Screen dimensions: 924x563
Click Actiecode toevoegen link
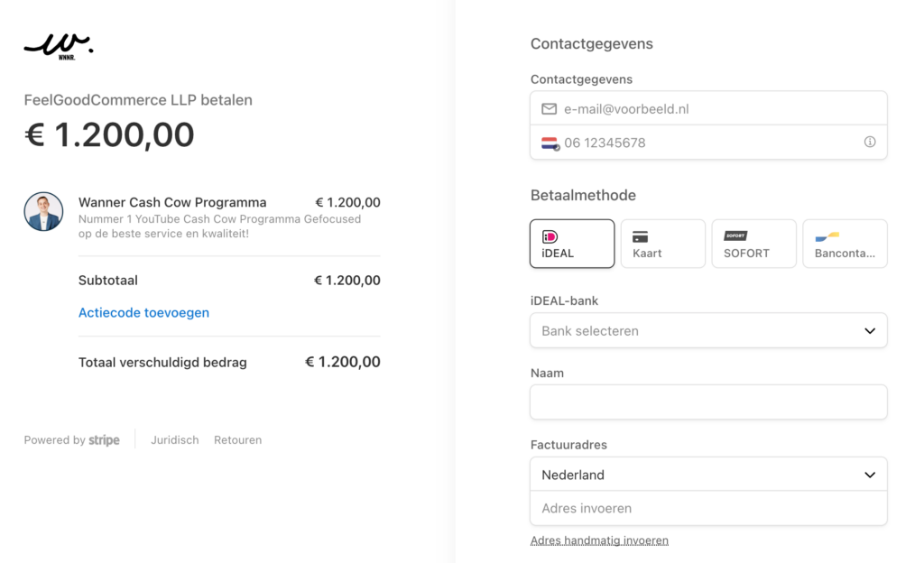pyautogui.click(x=143, y=313)
